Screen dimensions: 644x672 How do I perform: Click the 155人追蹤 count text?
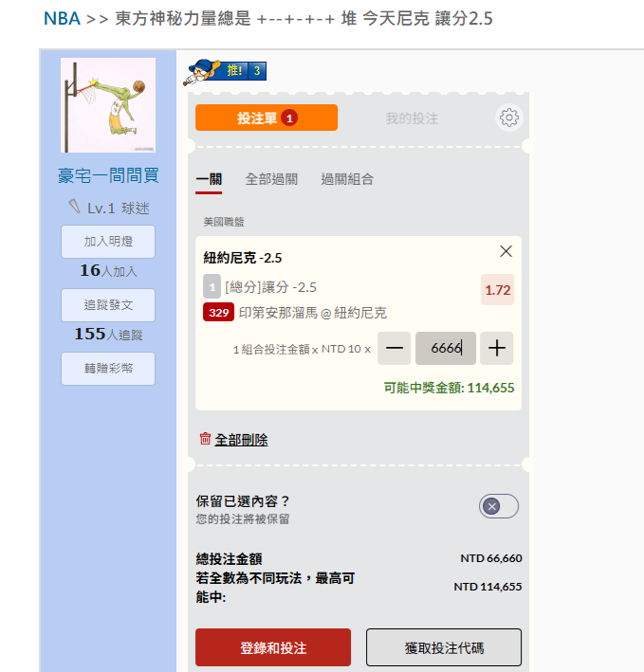point(108,335)
